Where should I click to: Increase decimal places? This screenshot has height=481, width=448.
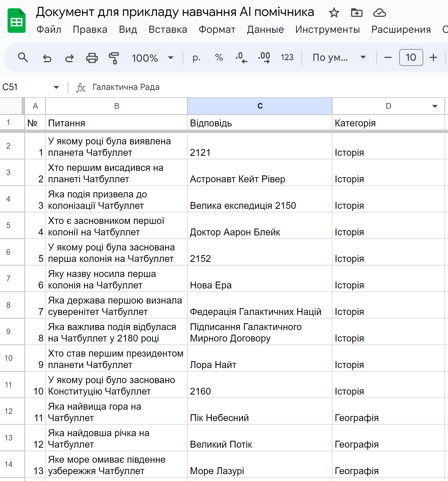point(264,58)
